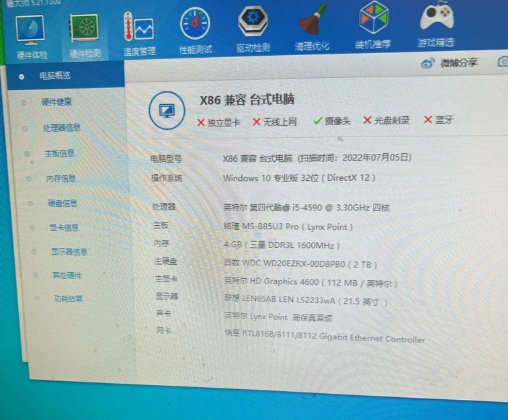This screenshot has height=420, width=508.
Task: Open 驱动检测 driver detection icon
Action: point(253,22)
